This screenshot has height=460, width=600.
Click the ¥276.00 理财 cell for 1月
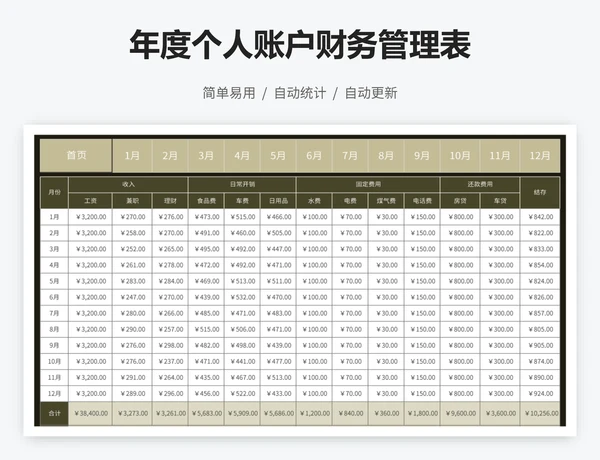click(170, 217)
